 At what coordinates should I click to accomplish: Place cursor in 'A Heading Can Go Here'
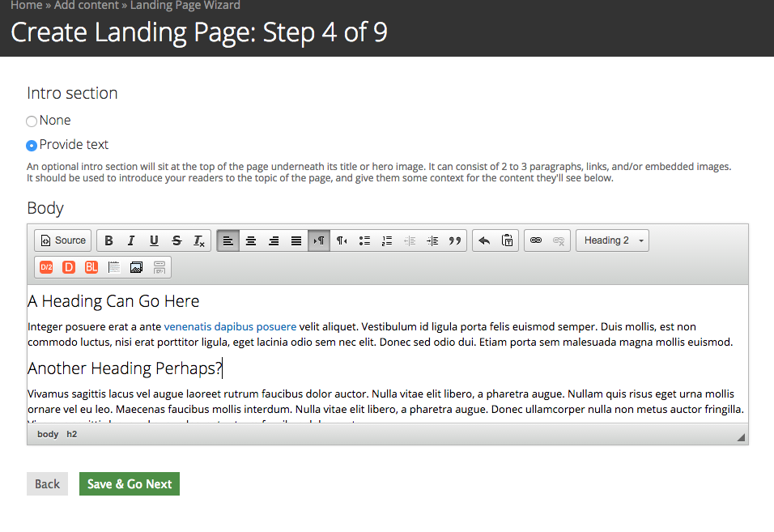point(113,301)
